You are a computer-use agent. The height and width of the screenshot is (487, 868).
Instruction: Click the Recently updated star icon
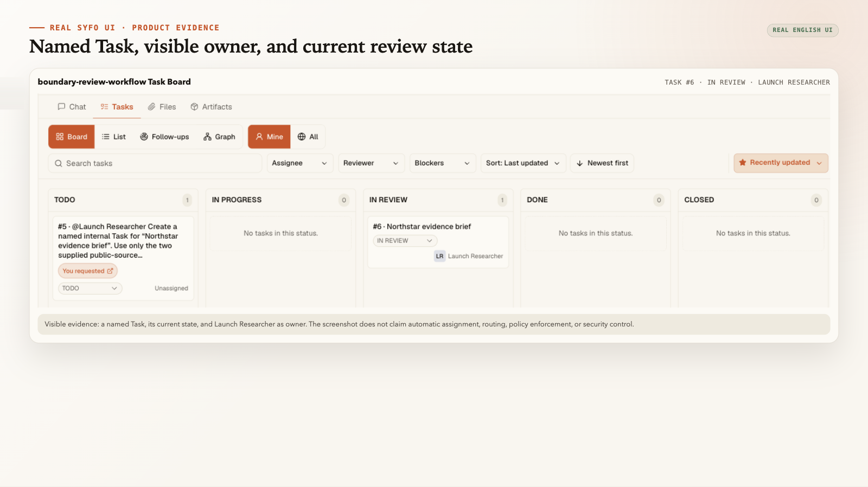743,163
